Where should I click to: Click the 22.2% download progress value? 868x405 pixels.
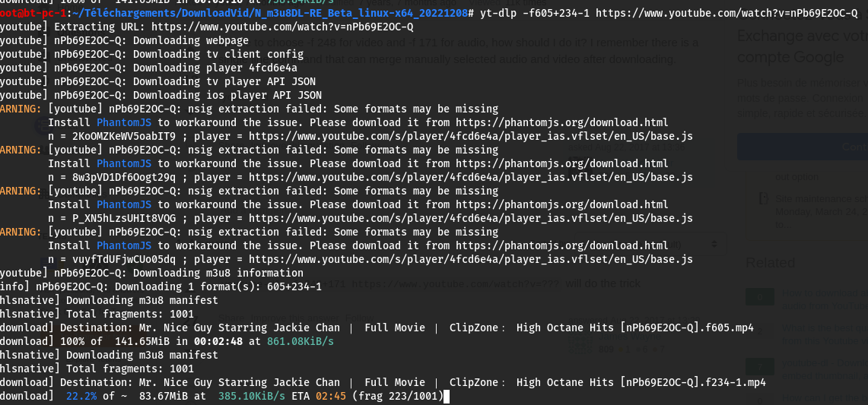81,396
